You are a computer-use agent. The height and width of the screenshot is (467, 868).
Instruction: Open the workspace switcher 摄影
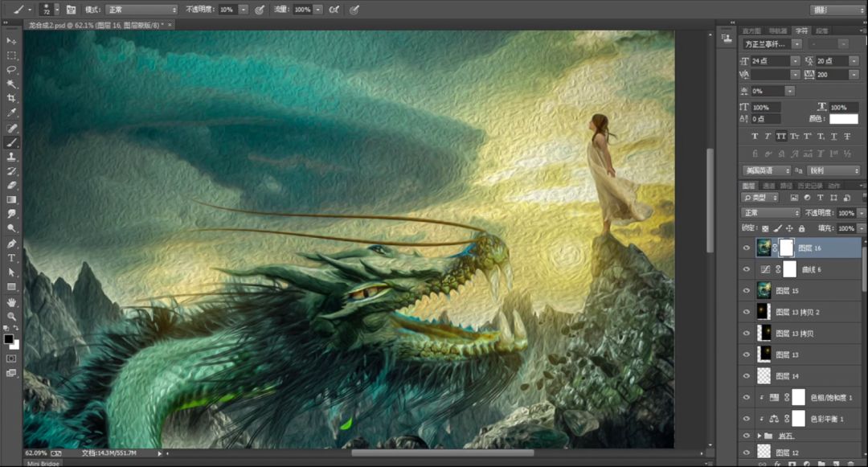(x=837, y=10)
